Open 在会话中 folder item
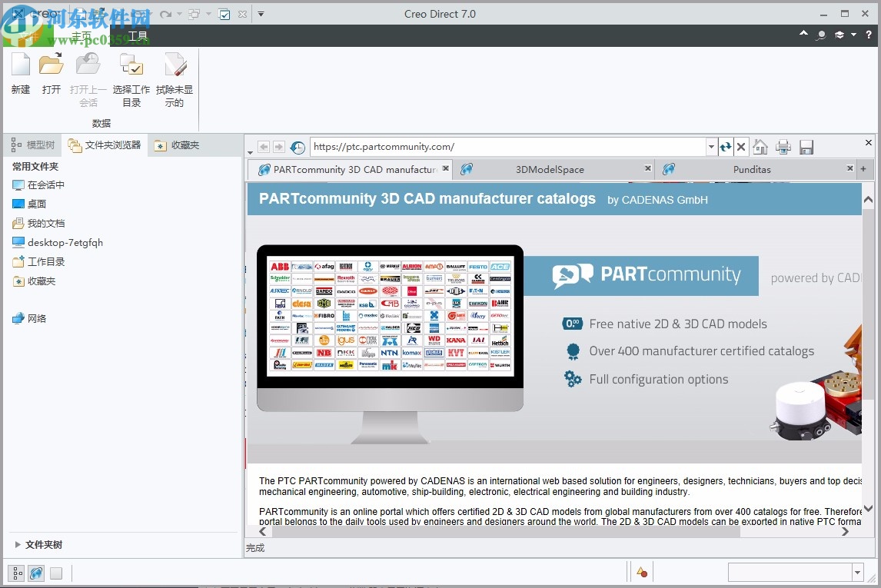This screenshot has width=881, height=588. [38, 185]
